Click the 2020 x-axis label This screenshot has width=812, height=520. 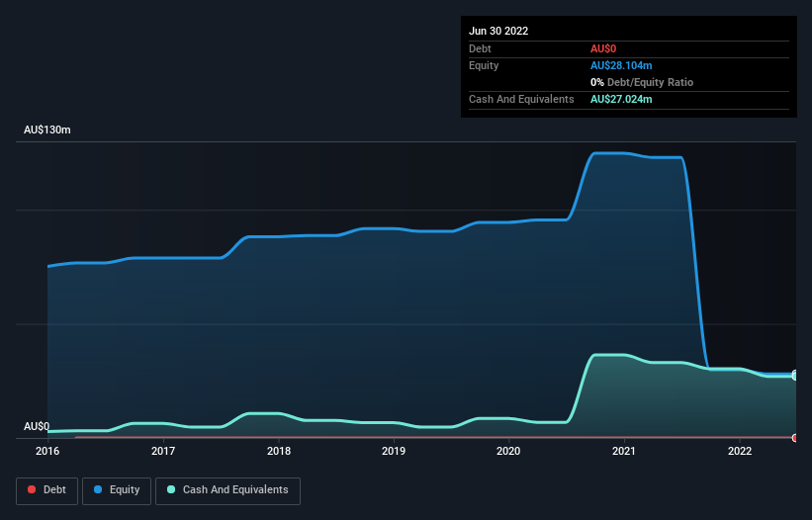508,451
